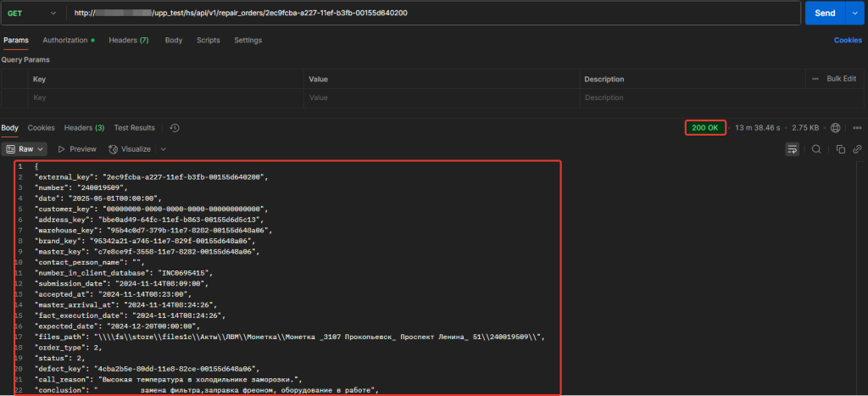Click Preview response view button

(x=76, y=149)
